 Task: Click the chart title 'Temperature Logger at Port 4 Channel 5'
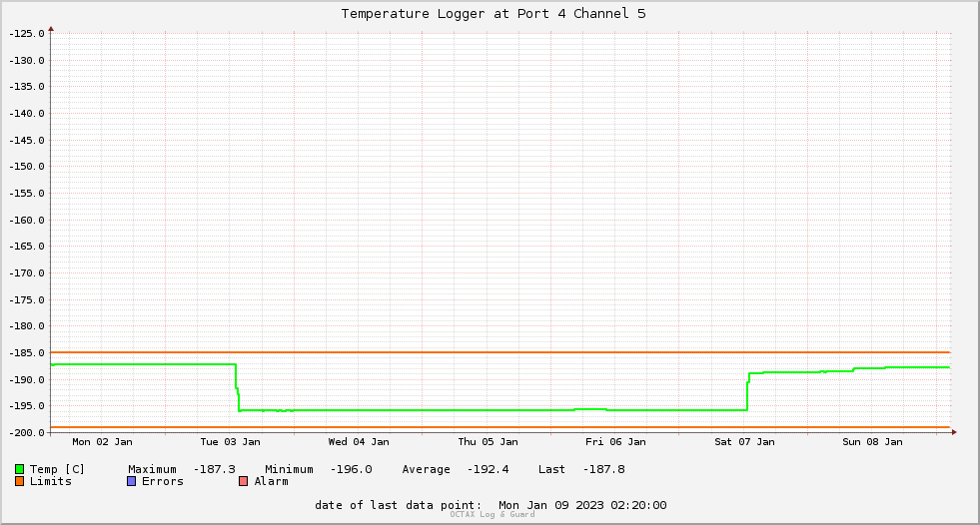pos(493,14)
